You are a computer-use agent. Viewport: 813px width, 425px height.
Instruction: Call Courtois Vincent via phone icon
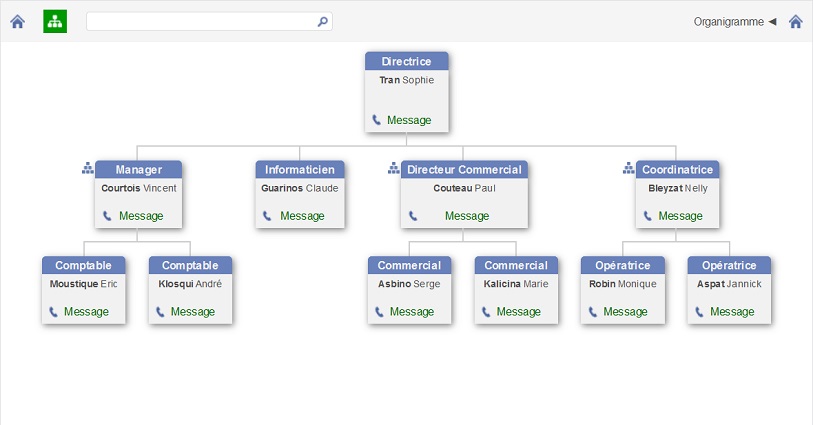tap(107, 216)
